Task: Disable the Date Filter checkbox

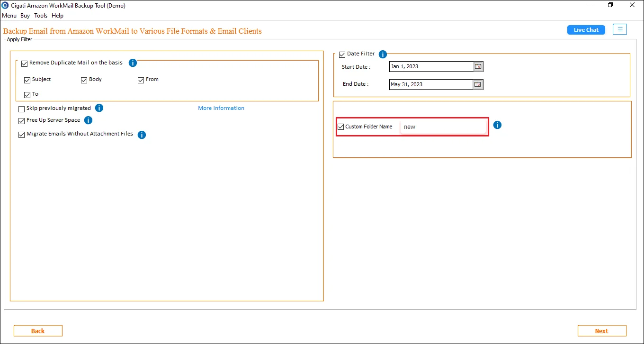Action: [342, 54]
